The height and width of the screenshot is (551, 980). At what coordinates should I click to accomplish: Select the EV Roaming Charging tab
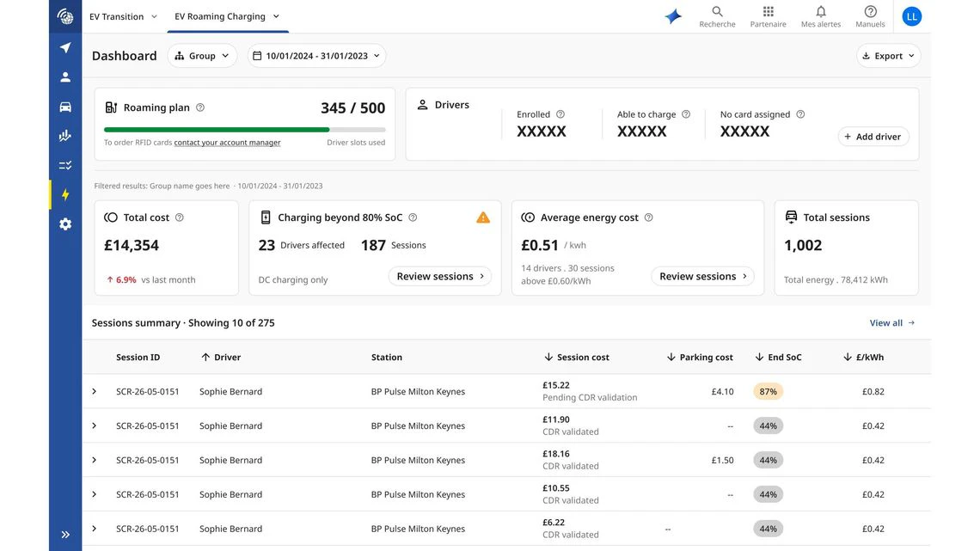pos(227,16)
